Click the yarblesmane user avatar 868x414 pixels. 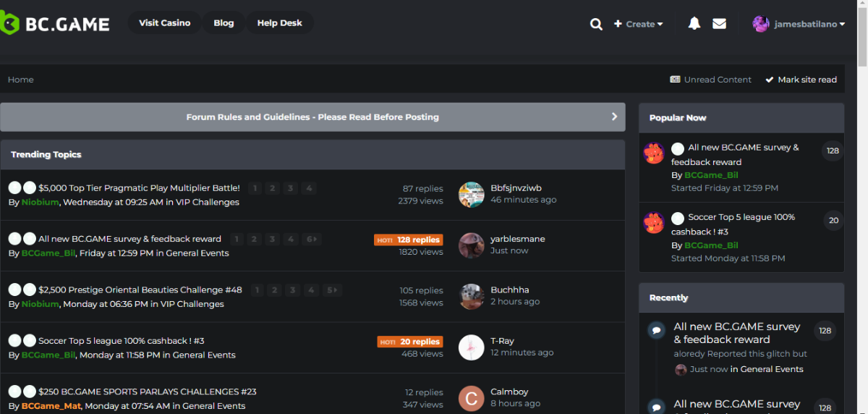pos(472,245)
